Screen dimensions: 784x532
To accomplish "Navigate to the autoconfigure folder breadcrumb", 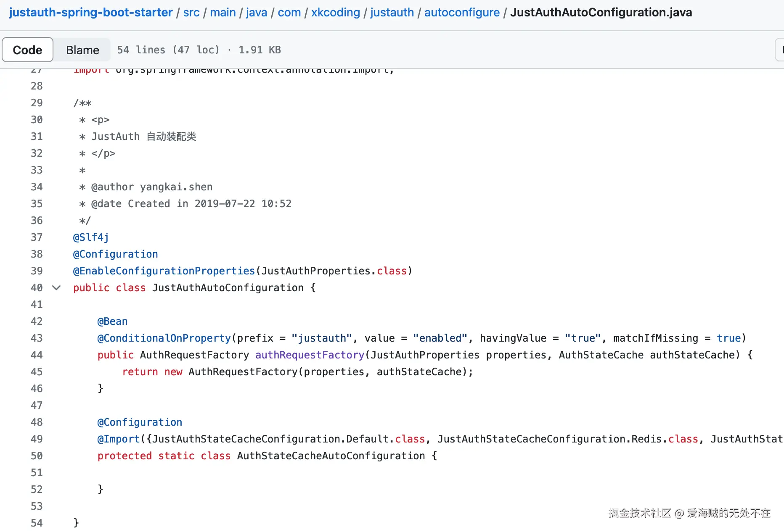I will tap(462, 13).
